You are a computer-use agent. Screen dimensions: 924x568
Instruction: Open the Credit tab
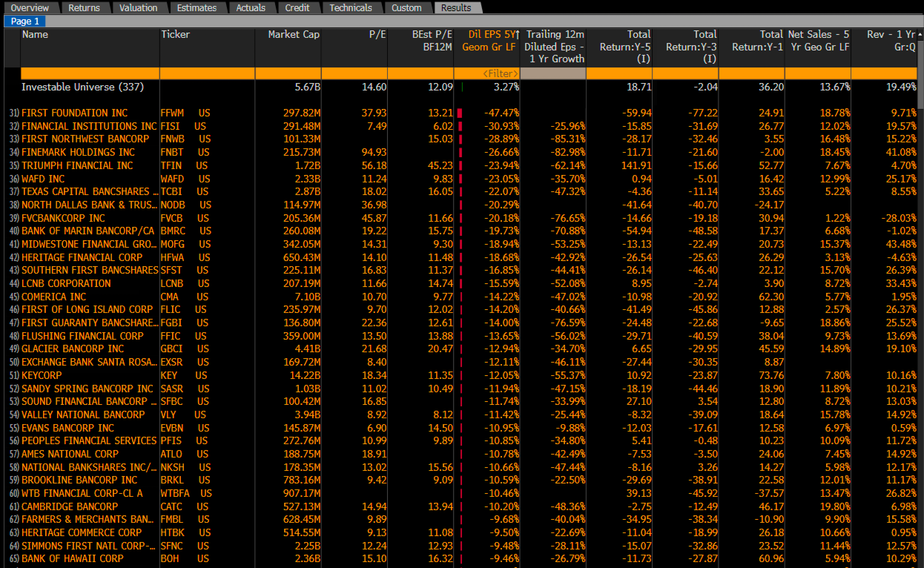pos(297,7)
